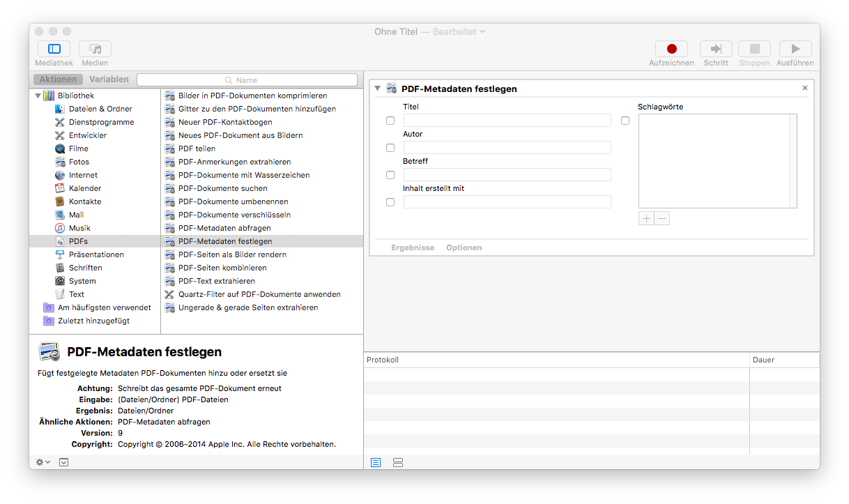The width and height of the screenshot is (849, 504).
Task: Select Entwickler category
Action: click(x=88, y=135)
